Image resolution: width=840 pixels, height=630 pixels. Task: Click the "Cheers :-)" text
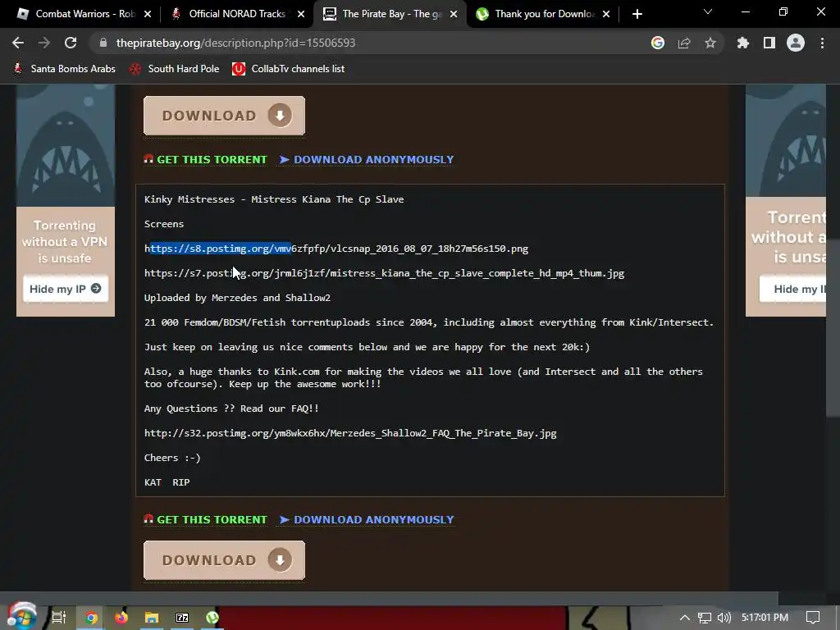(172, 458)
